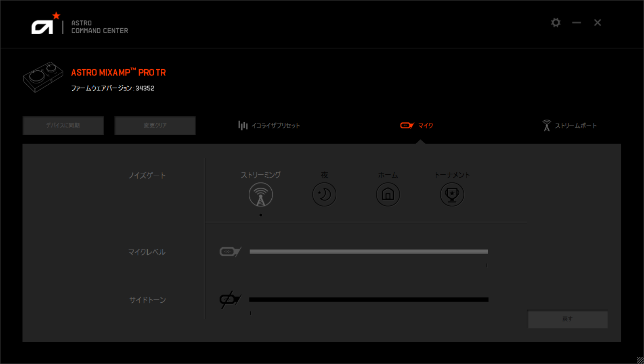
Task: Adjust the マイクレベル slider track
Action: 369,252
